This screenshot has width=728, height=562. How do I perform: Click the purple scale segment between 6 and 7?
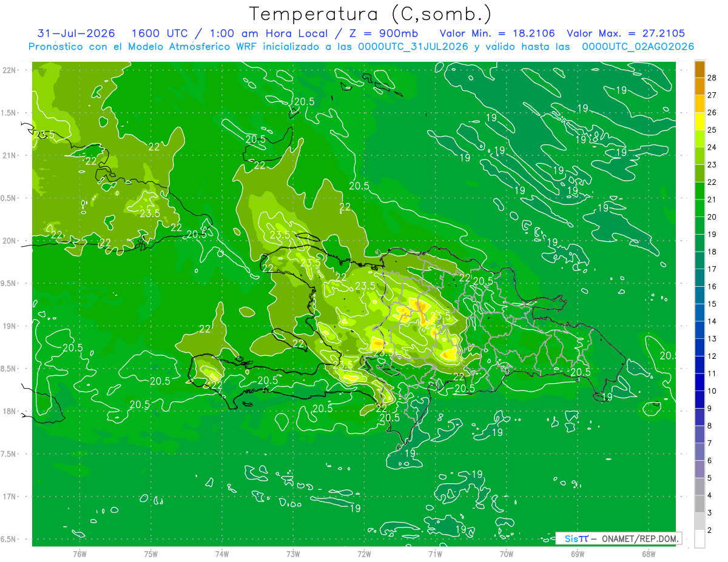pyautogui.click(x=699, y=452)
